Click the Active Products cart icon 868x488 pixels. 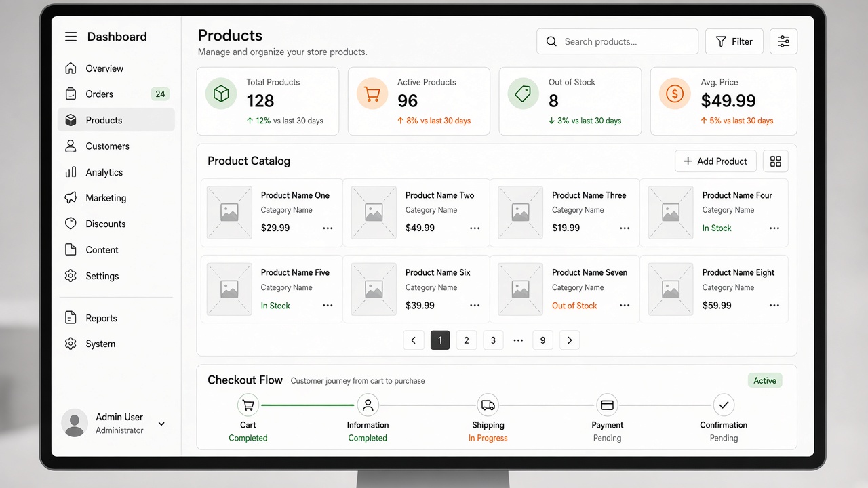372,94
